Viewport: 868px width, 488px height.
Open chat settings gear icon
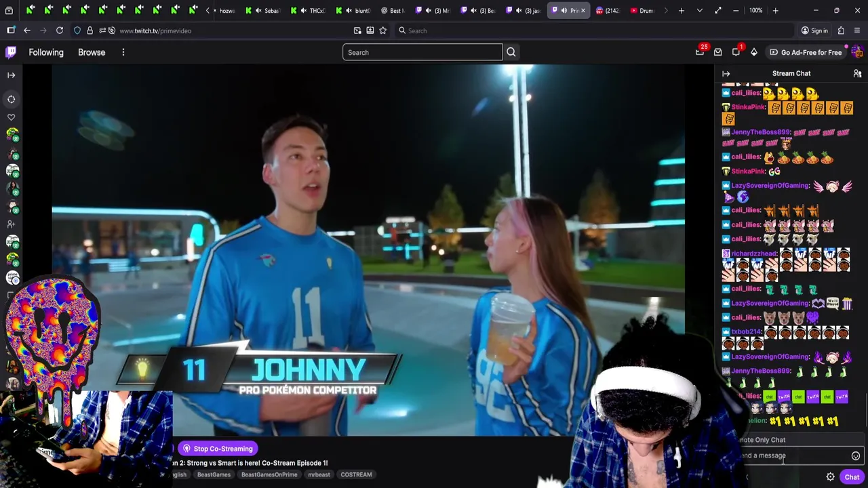[830, 477]
